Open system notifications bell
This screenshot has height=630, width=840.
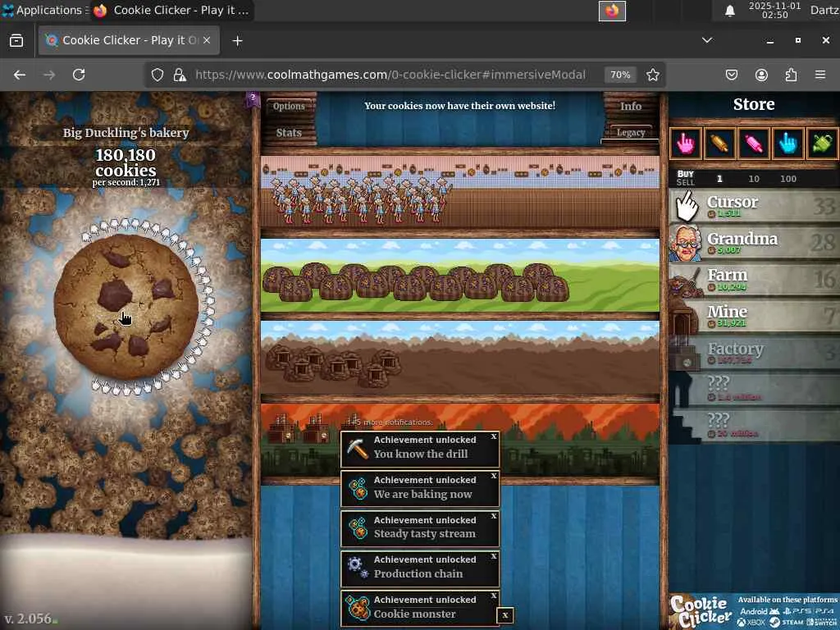729,11
